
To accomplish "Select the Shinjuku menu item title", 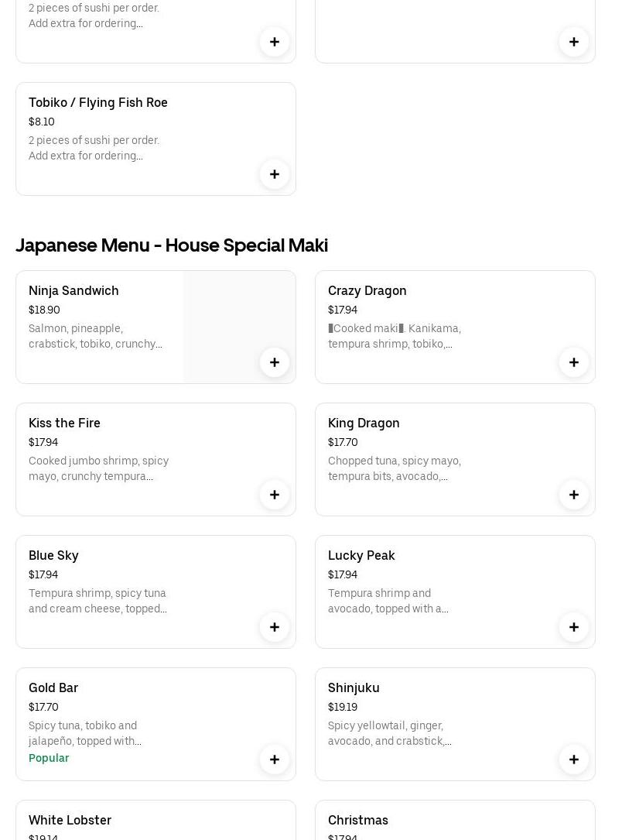I will click(354, 687).
